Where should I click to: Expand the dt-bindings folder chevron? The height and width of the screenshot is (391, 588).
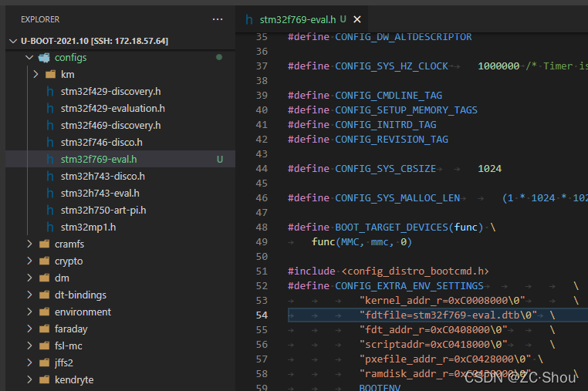pyautogui.click(x=29, y=295)
